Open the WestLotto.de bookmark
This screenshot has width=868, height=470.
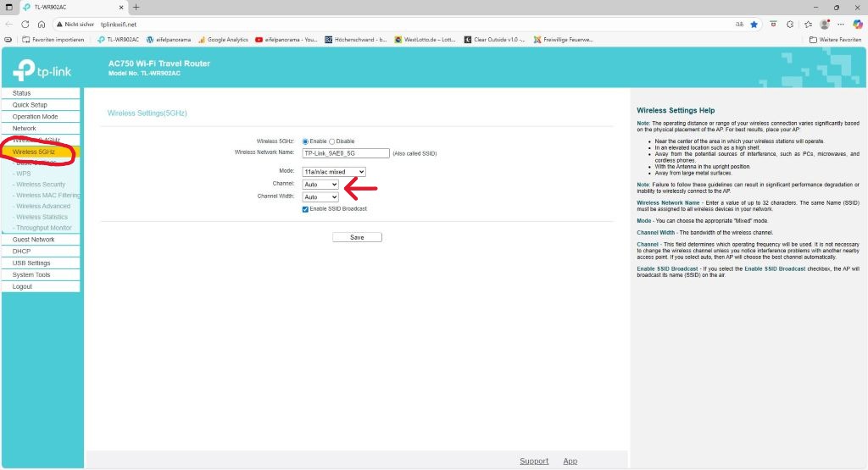click(x=424, y=40)
